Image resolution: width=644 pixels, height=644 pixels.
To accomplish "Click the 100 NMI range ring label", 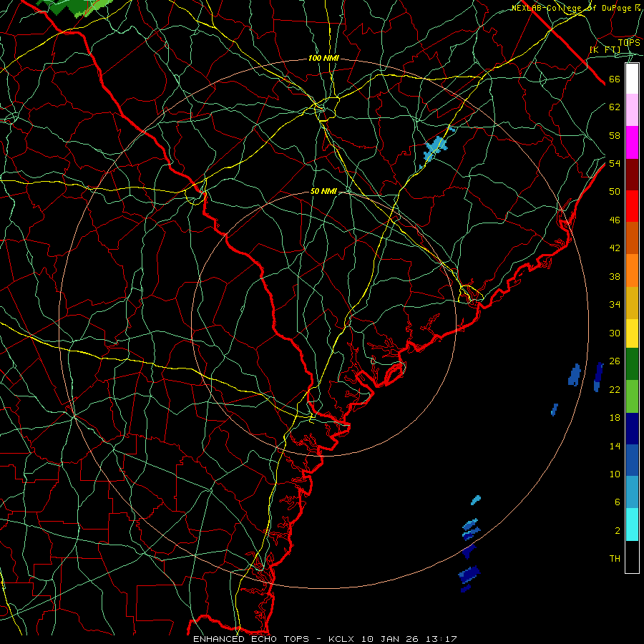I will click(323, 59).
